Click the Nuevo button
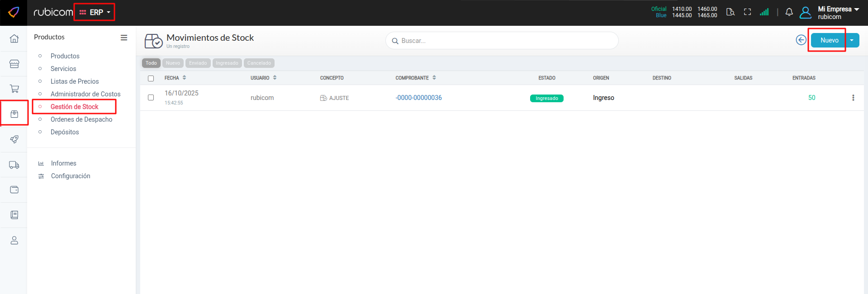The height and width of the screenshot is (294, 868). pos(829,40)
